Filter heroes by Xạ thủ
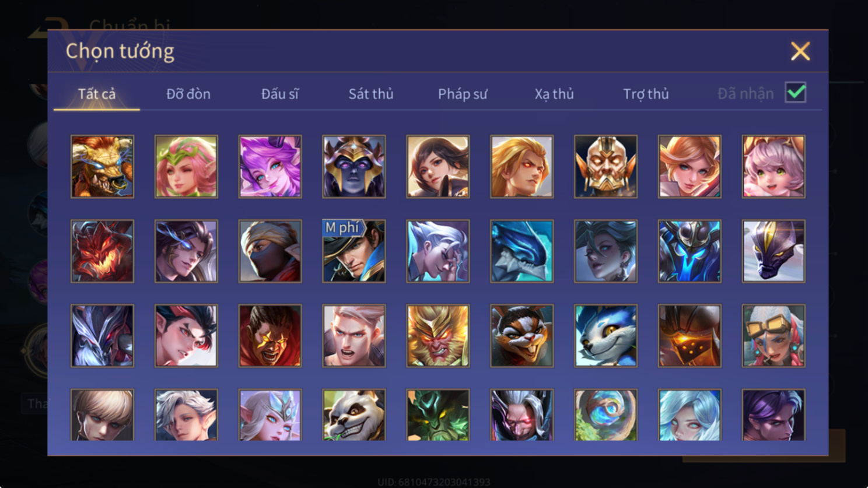Screen dimensions: 868x488 (554, 94)
